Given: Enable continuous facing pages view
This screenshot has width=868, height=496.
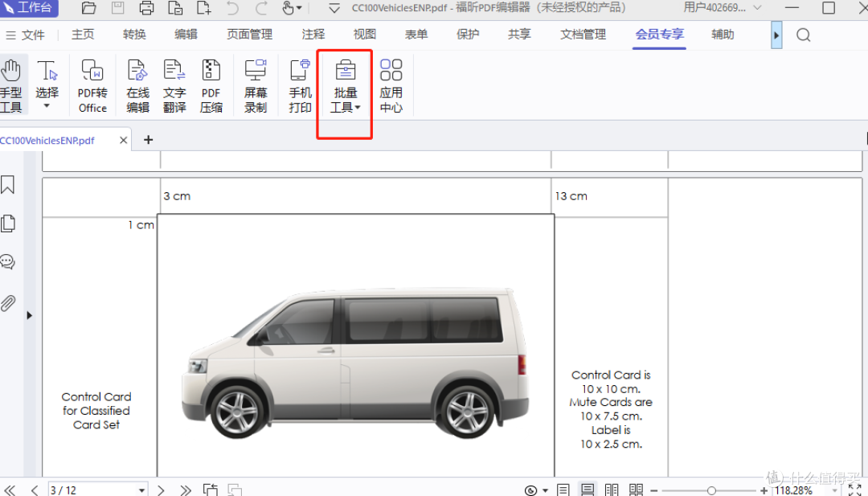Looking at the screenshot, I should tap(636, 490).
